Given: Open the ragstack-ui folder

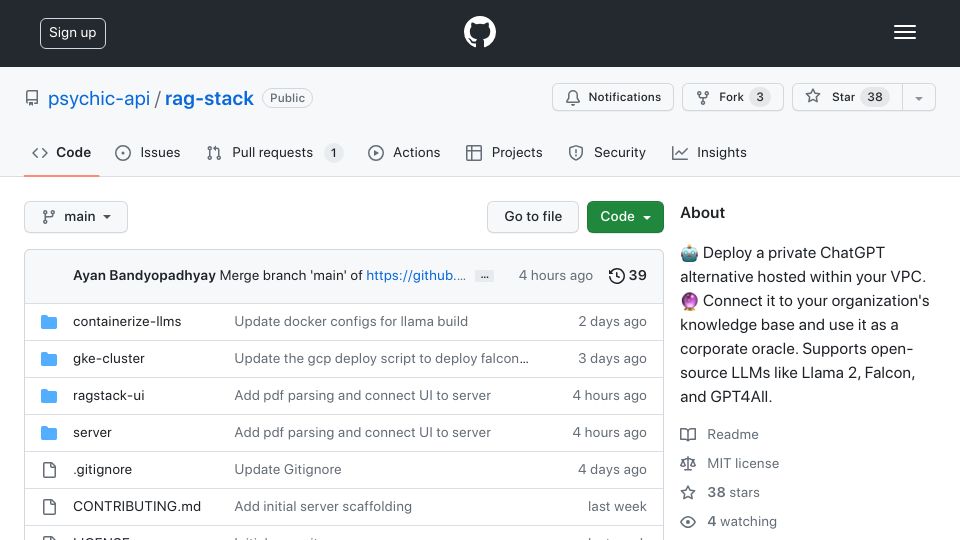Looking at the screenshot, I should (108, 396).
